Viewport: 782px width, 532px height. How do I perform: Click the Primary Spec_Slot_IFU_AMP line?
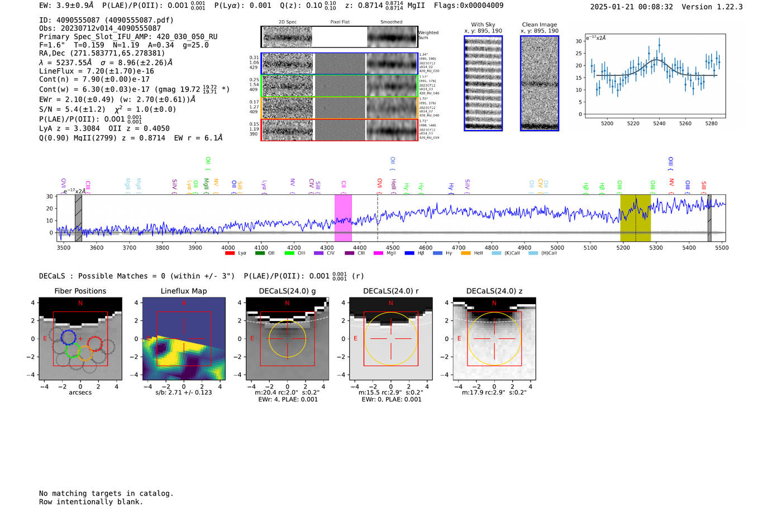point(128,37)
